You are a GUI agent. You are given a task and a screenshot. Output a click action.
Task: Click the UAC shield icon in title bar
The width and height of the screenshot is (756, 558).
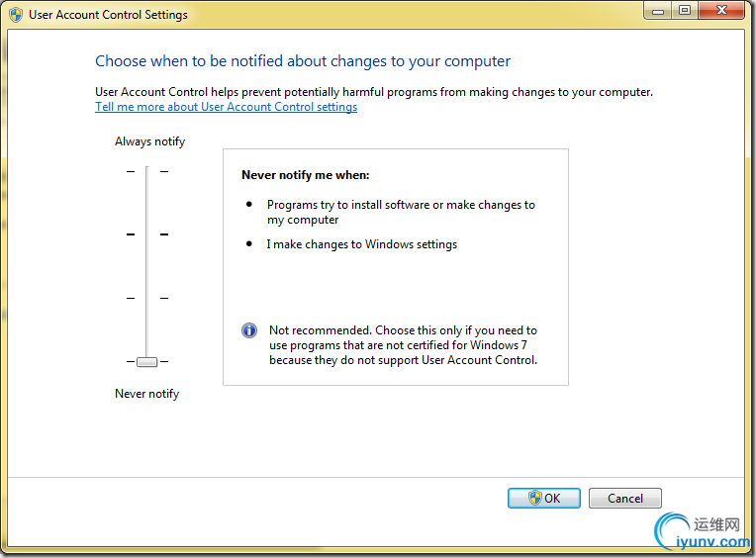click(x=16, y=15)
